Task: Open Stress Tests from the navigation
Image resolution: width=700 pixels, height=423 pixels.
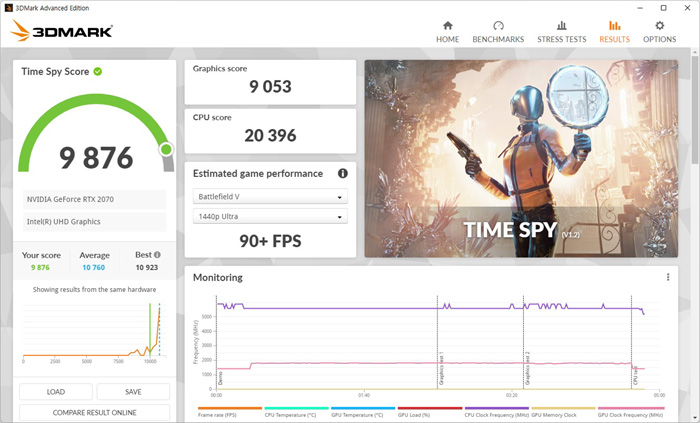Action: tap(561, 31)
